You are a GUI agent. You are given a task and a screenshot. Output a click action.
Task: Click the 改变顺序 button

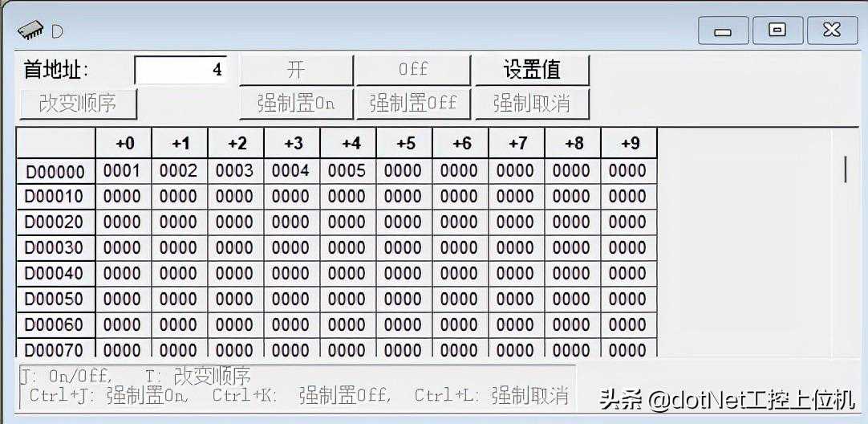coord(78,104)
